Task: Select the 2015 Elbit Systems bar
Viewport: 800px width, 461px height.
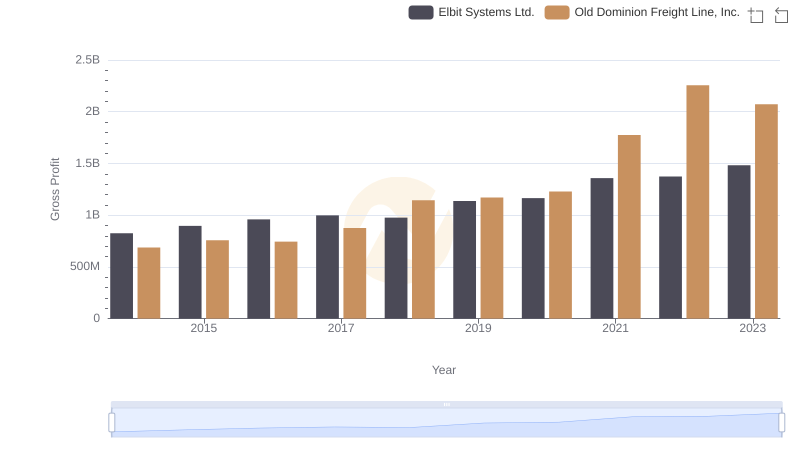Action: [x=190, y=272]
